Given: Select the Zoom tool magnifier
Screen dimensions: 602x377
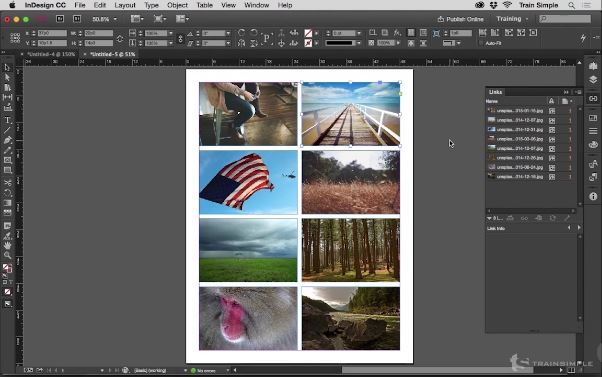Looking at the screenshot, I should click(x=7, y=255).
